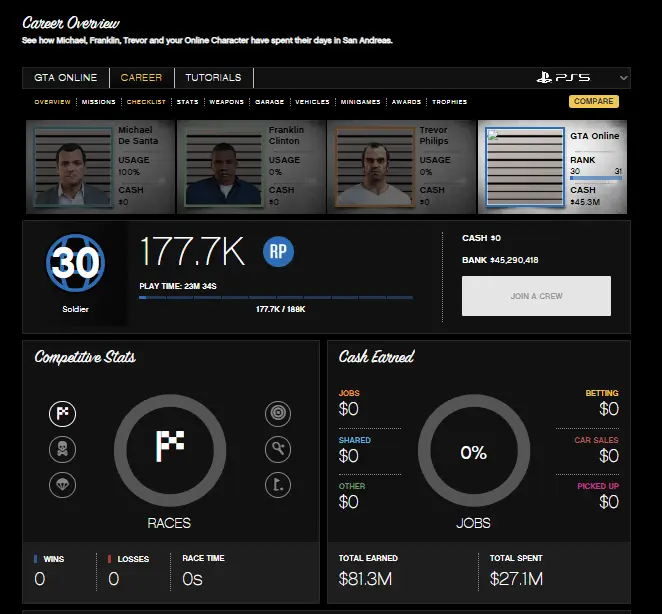Click the LOSSES 0 stat

pos(128,571)
